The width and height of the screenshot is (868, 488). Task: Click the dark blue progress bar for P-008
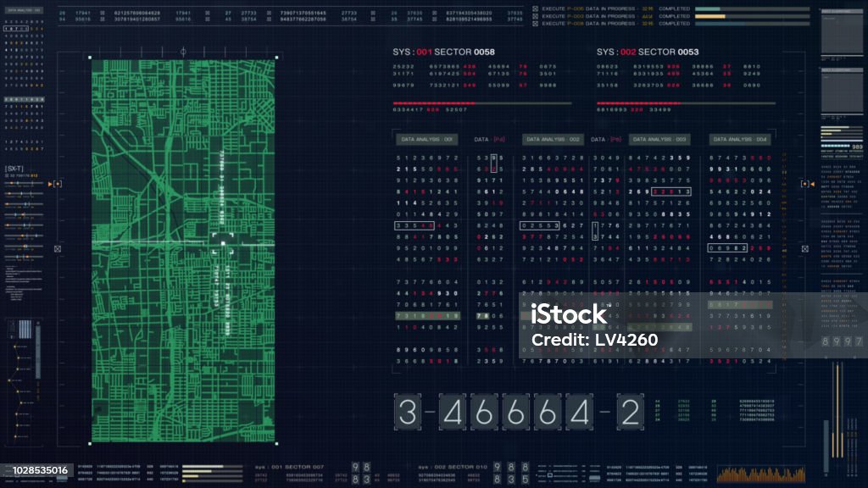pos(752,24)
